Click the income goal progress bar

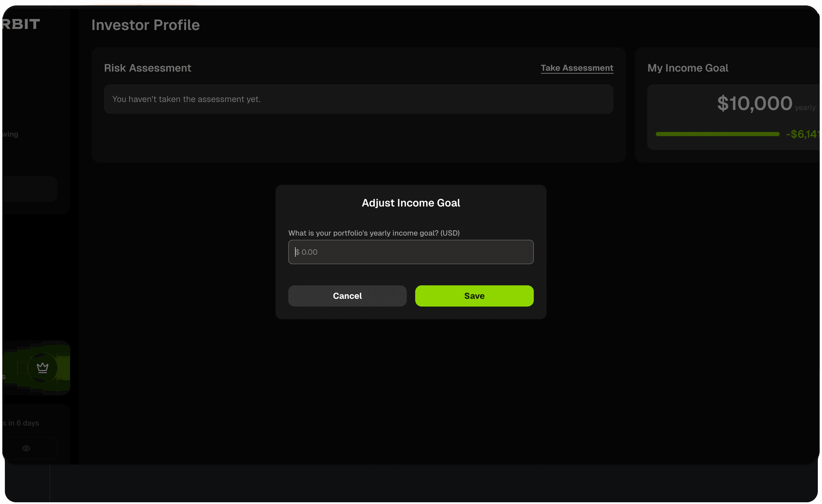717,134
